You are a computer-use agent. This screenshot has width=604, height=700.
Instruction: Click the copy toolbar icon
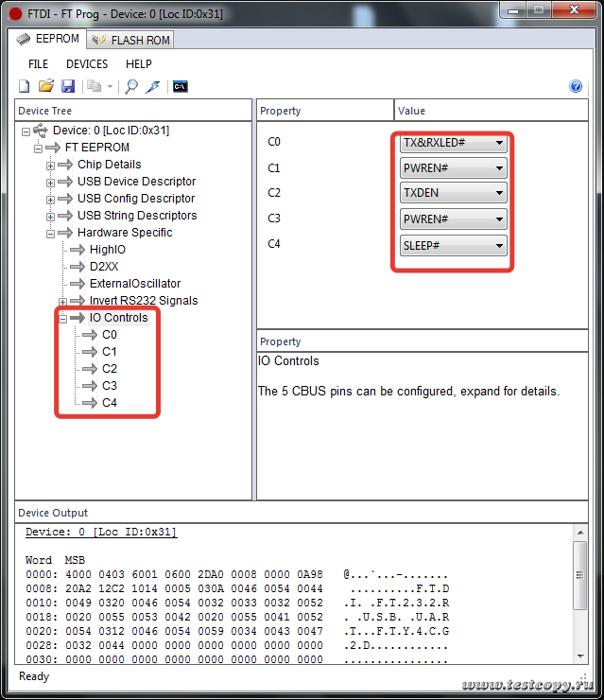coord(94,86)
